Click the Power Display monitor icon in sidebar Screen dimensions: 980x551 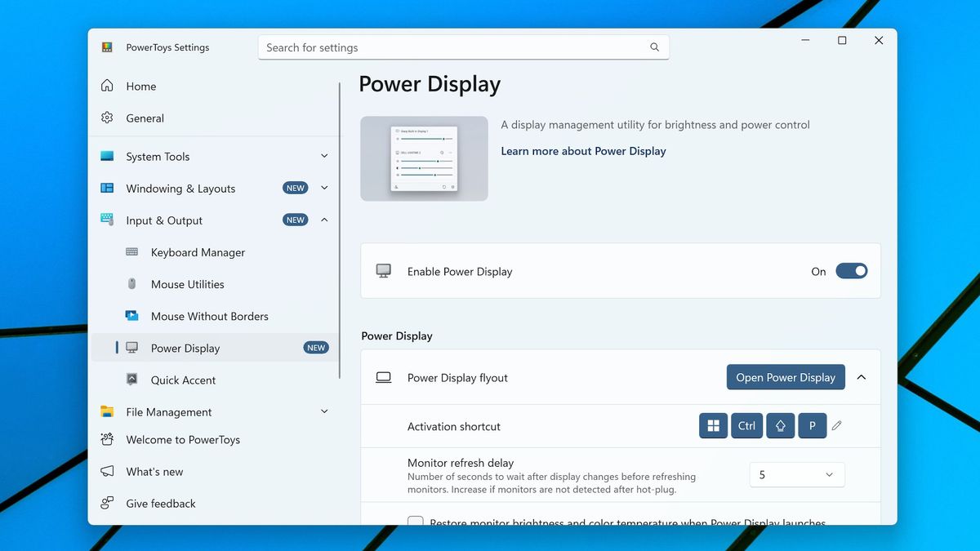[132, 348]
